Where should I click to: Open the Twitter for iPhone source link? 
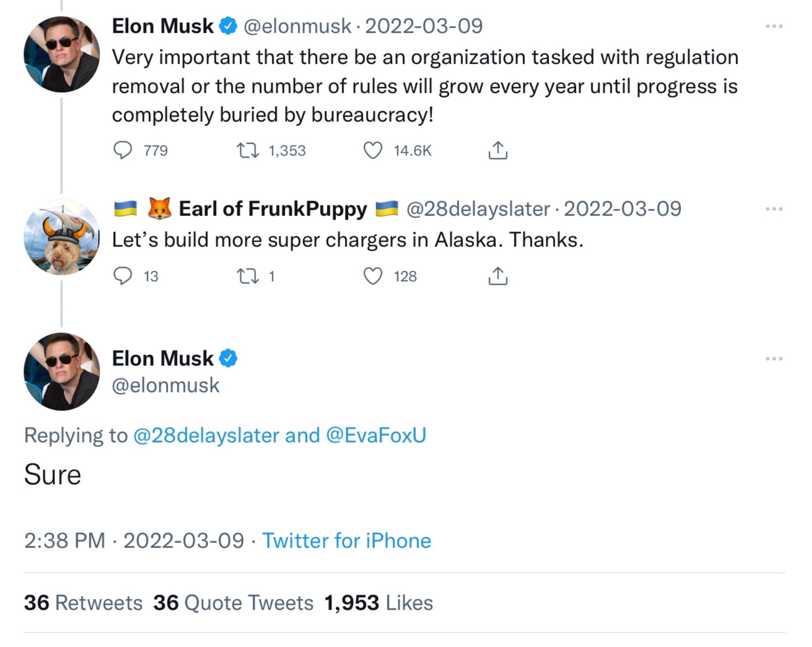(x=346, y=541)
